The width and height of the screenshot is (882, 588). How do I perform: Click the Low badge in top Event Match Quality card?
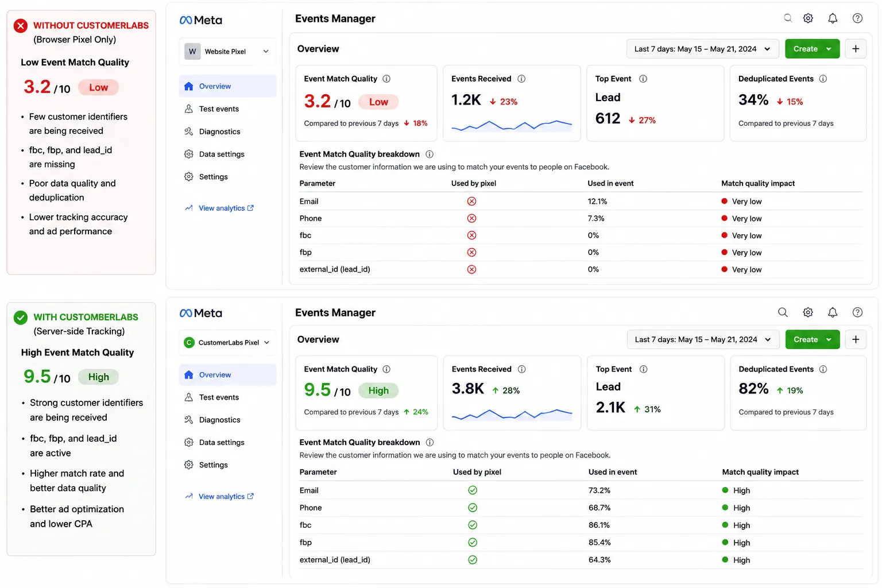[x=378, y=102]
